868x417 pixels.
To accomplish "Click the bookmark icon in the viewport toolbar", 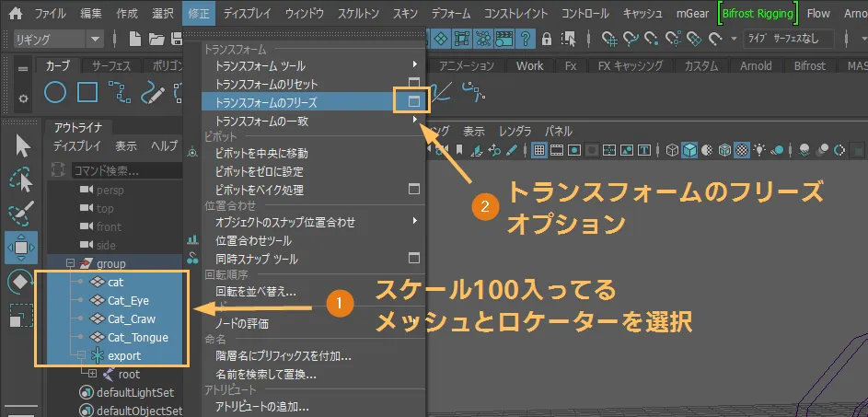I will coord(459,149).
